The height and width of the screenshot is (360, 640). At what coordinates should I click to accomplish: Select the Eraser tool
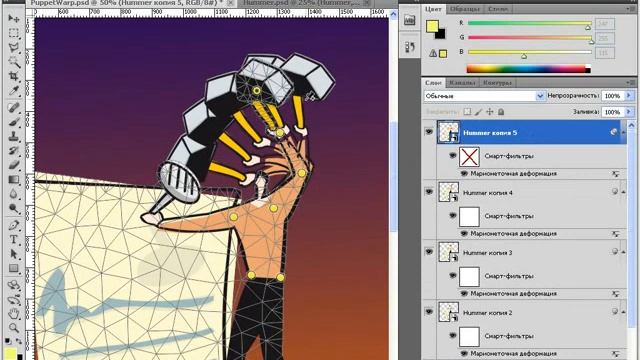tap(13, 164)
